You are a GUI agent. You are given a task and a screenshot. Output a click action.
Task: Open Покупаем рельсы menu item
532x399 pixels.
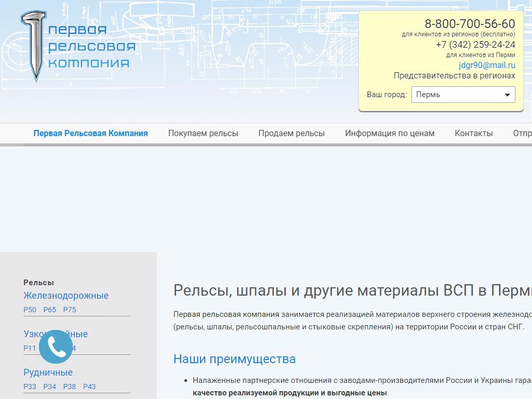[203, 134]
